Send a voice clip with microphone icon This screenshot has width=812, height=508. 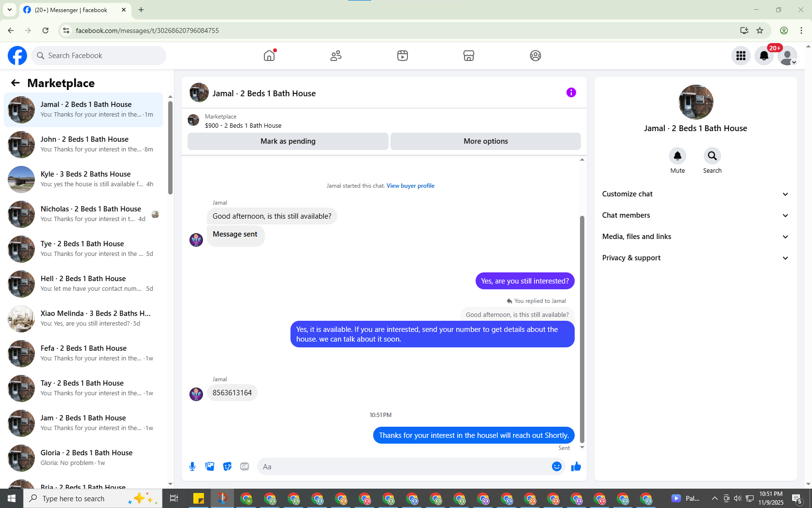tap(192, 466)
